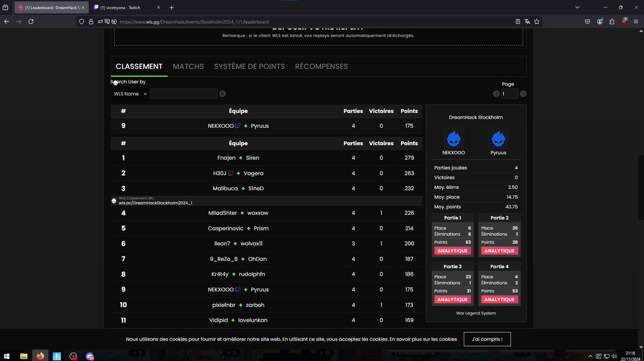This screenshot has height=361, width=644.
Task: Click Twitch icon next to H30J
Action: click(x=231, y=173)
